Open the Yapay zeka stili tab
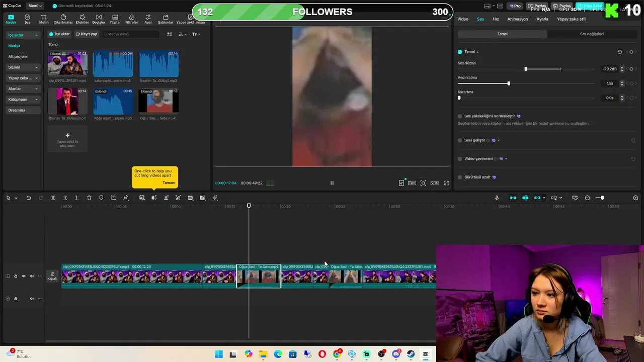 (x=572, y=19)
